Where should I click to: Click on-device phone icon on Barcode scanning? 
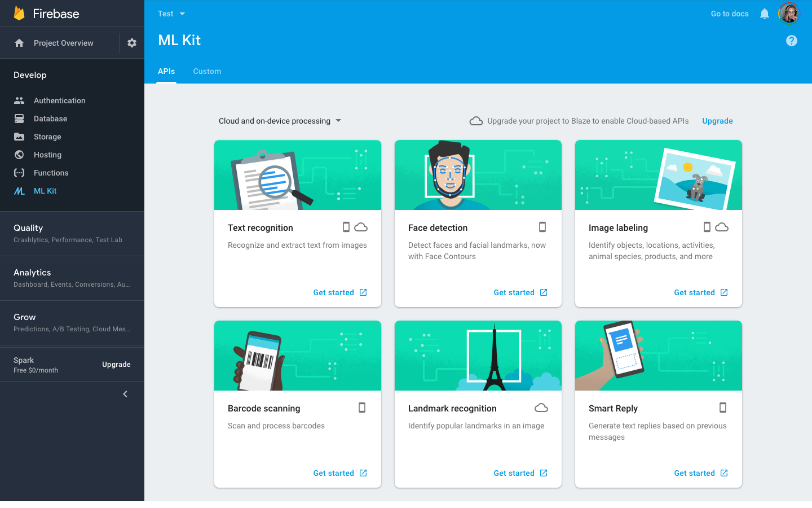(362, 408)
